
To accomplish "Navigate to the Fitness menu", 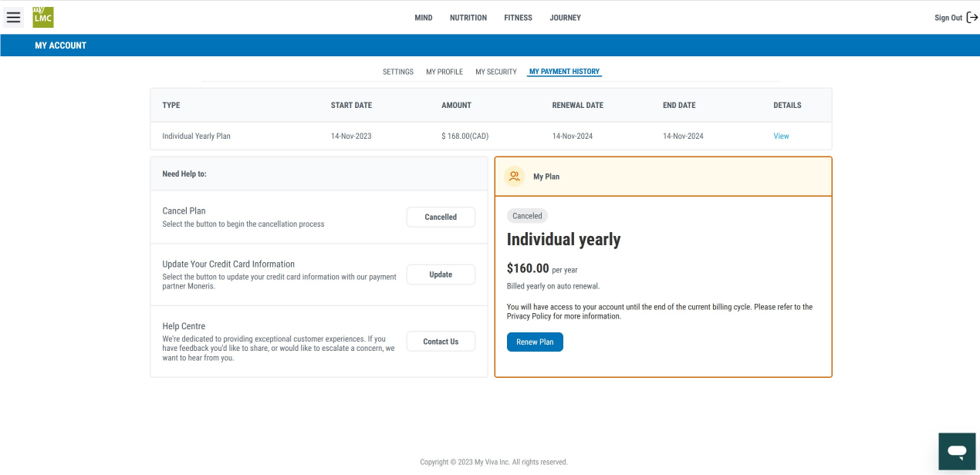I will pos(518,18).
